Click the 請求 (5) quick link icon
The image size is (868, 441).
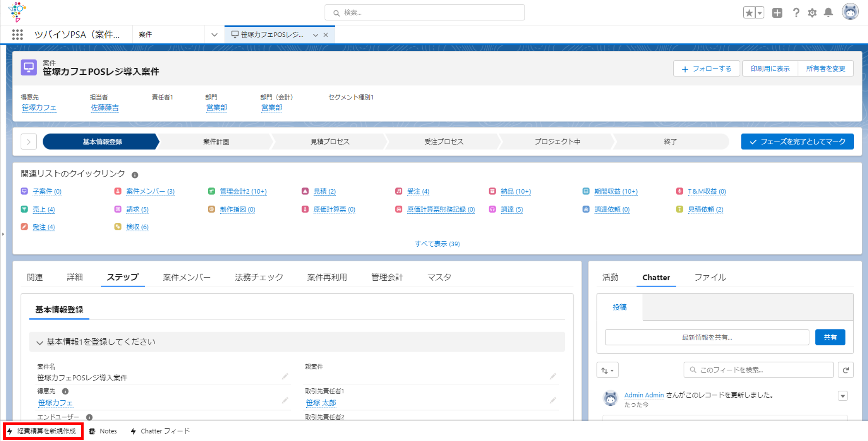coord(118,209)
